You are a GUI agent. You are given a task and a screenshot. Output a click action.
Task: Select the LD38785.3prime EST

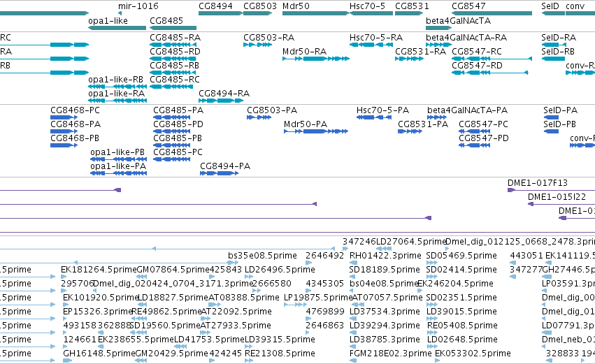(x=385, y=340)
